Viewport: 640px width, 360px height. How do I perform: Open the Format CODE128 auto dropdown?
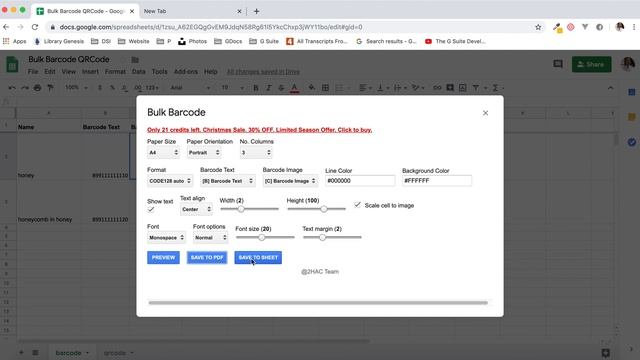pyautogui.click(x=170, y=181)
